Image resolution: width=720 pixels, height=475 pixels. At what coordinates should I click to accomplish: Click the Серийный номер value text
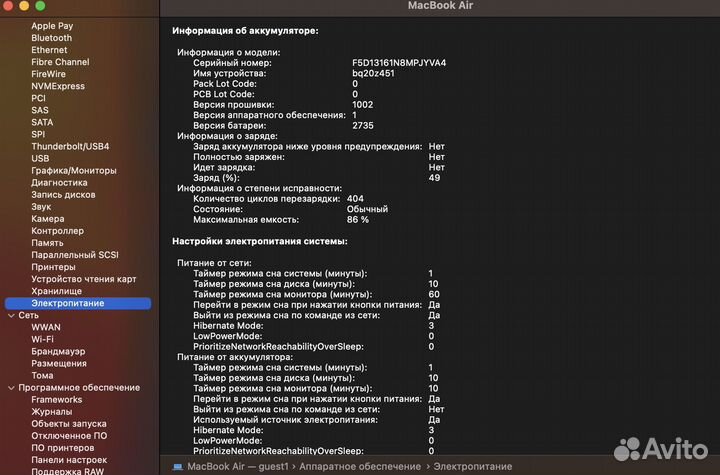399,63
